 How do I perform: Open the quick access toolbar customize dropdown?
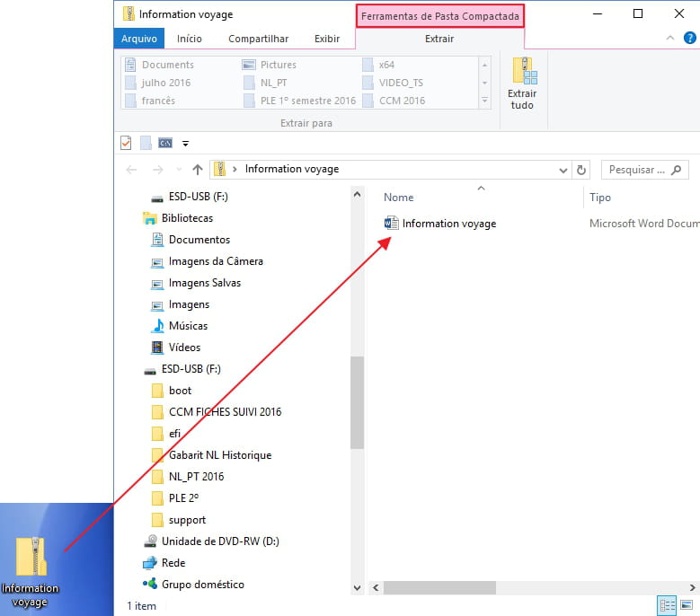point(185,143)
